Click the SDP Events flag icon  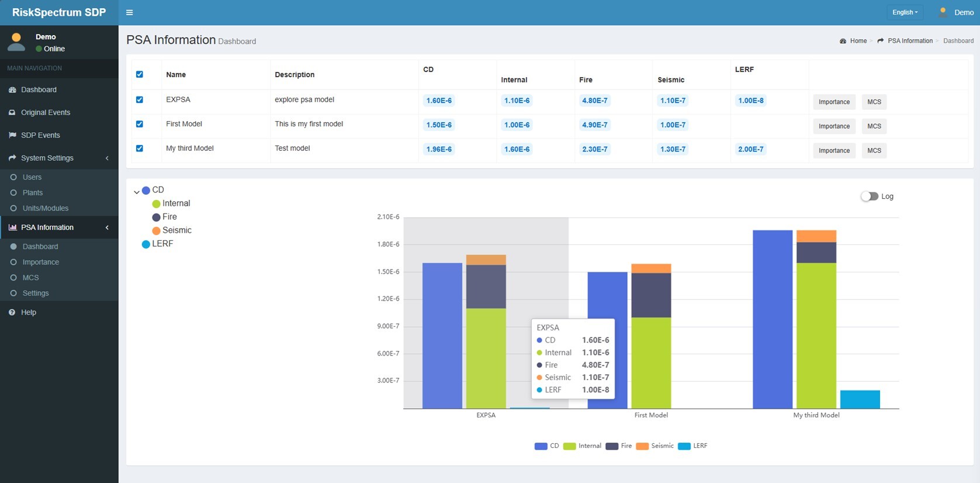tap(12, 135)
